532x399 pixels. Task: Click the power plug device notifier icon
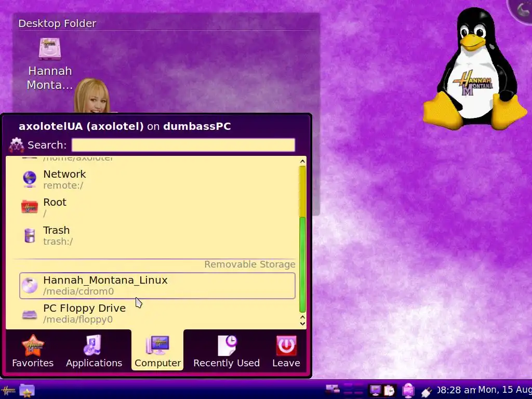[x=427, y=392]
